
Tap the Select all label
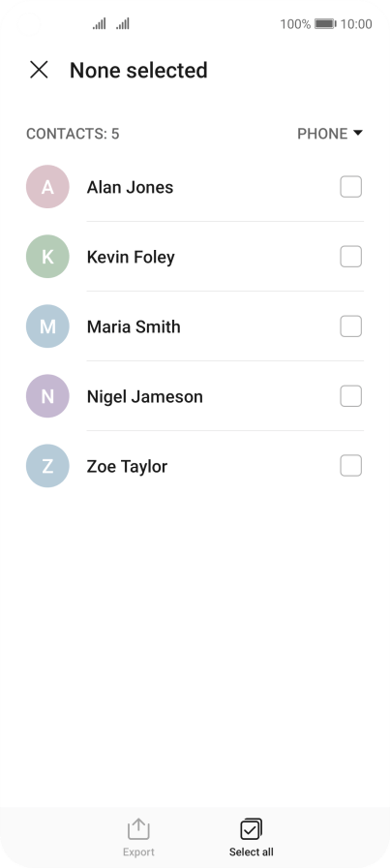point(252,852)
